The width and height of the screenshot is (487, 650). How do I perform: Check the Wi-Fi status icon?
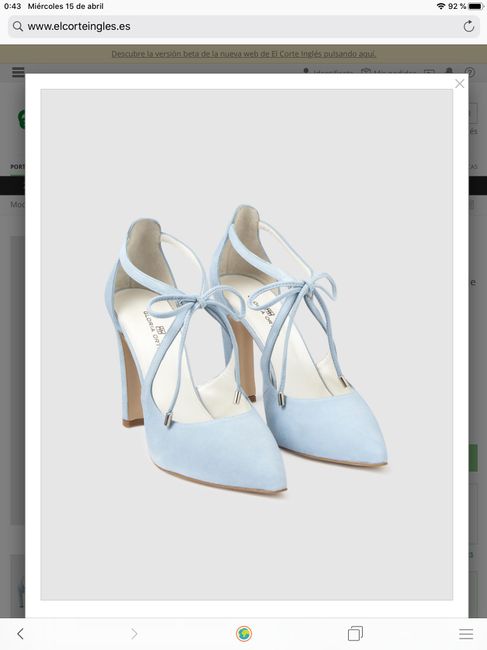click(x=441, y=6)
